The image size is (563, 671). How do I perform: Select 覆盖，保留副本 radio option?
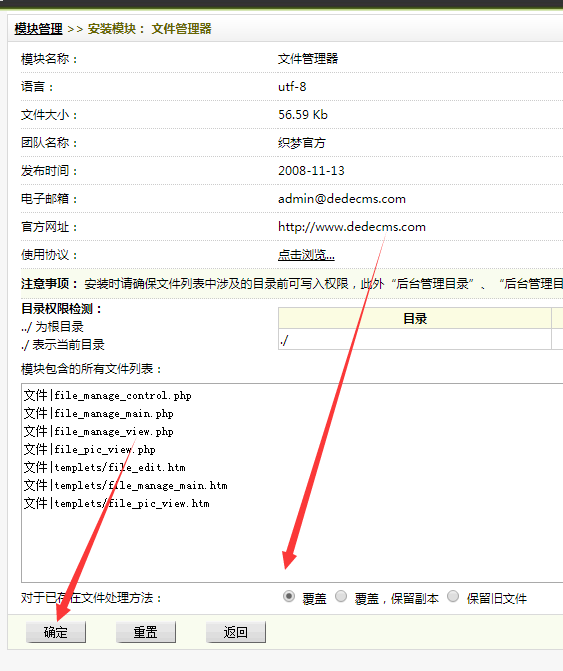click(341, 596)
